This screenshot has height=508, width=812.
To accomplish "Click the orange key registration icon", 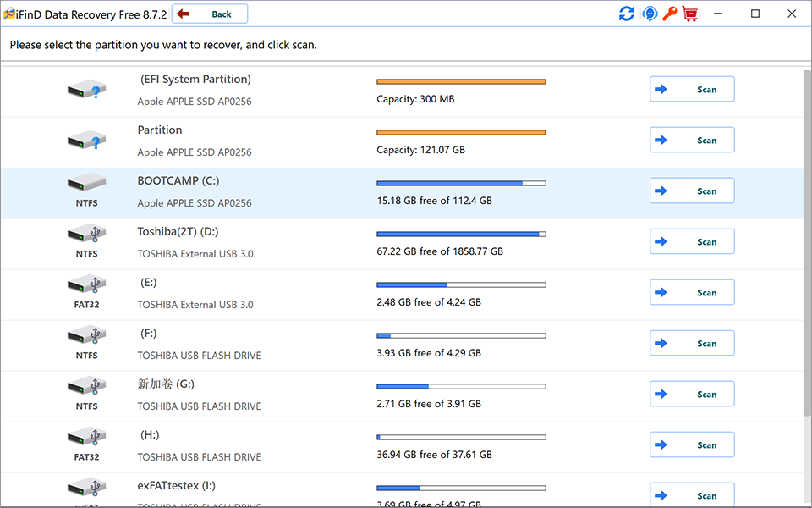I will 670,14.
